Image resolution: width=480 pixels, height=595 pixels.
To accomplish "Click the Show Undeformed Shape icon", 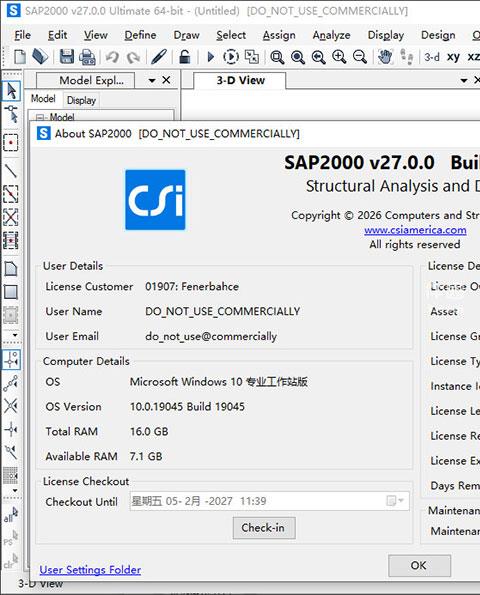I will click(252, 57).
